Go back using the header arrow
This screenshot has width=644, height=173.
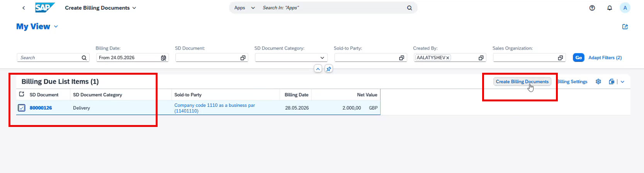point(24,8)
